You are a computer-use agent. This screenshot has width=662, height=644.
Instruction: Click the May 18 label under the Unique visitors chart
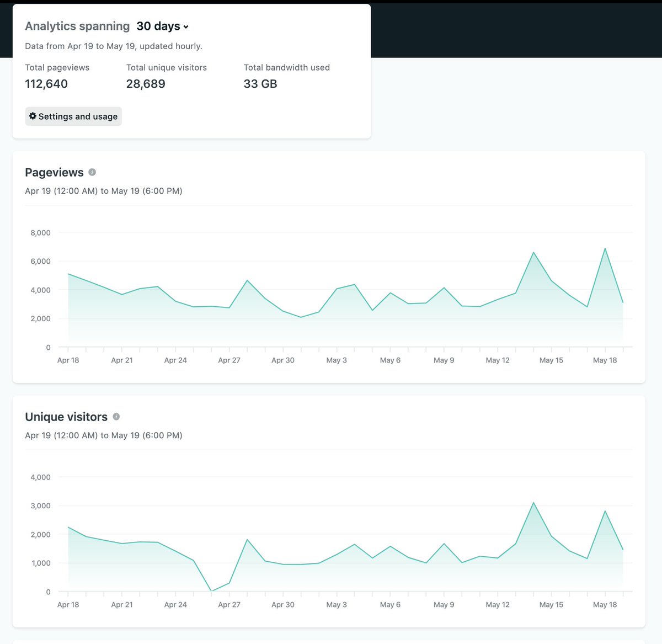point(605,604)
